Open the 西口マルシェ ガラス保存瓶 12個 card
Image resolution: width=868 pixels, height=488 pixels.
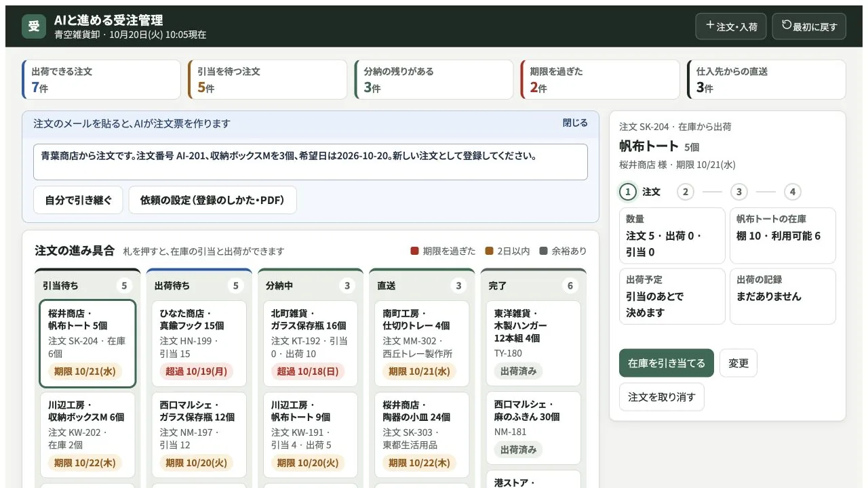point(199,435)
